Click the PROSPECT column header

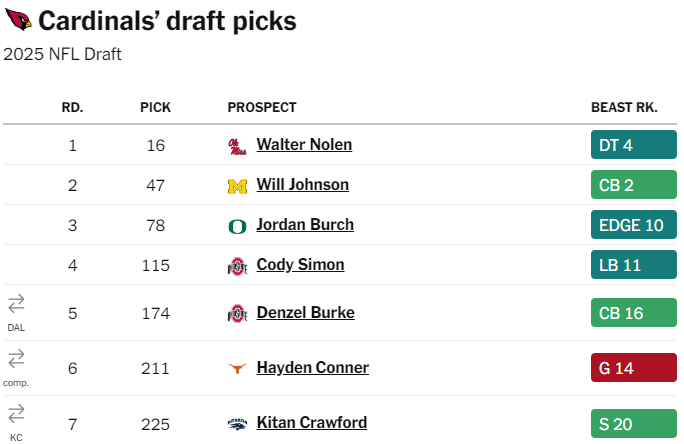pyautogui.click(x=262, y=107)
